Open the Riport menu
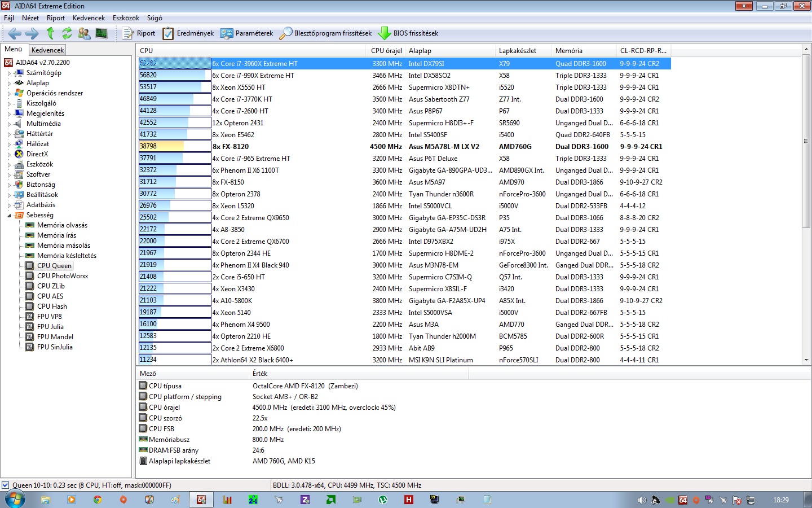Viewport: 812px width, 508px height. pos(56,18)
